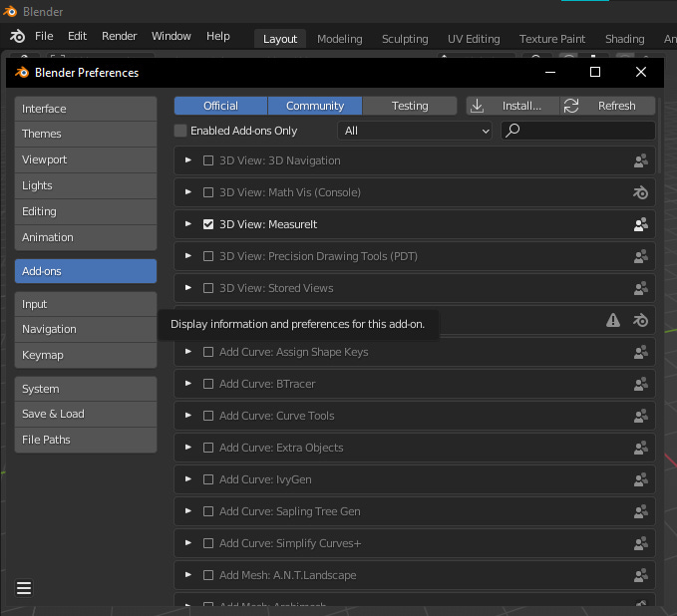Enable the A.N.T.Landscape add-on
Image resolution: width=677 pixels, height=616 pixels.
click(x=208, y=575)
